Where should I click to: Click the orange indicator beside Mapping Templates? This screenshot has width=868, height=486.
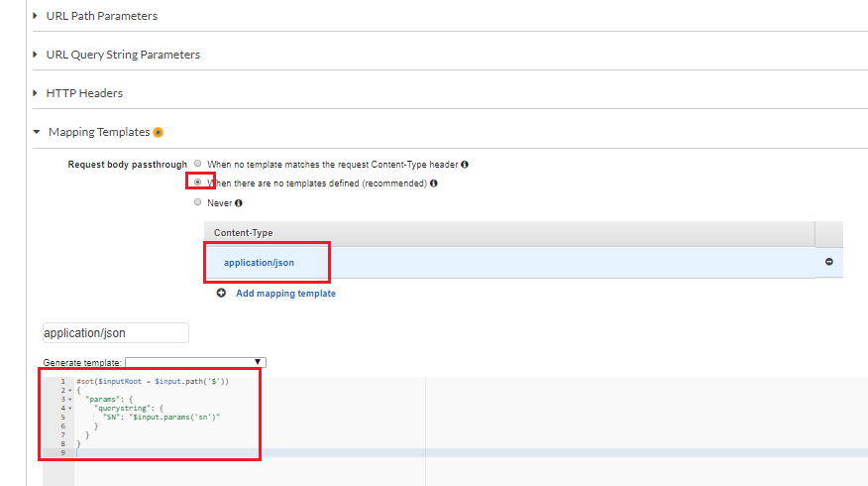coord(159,133)
